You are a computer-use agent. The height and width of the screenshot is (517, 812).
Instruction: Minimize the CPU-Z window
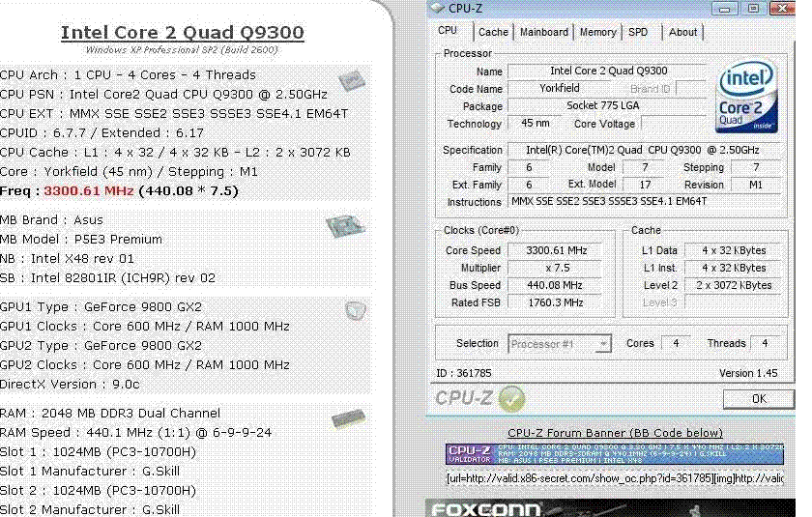(724, 9)
